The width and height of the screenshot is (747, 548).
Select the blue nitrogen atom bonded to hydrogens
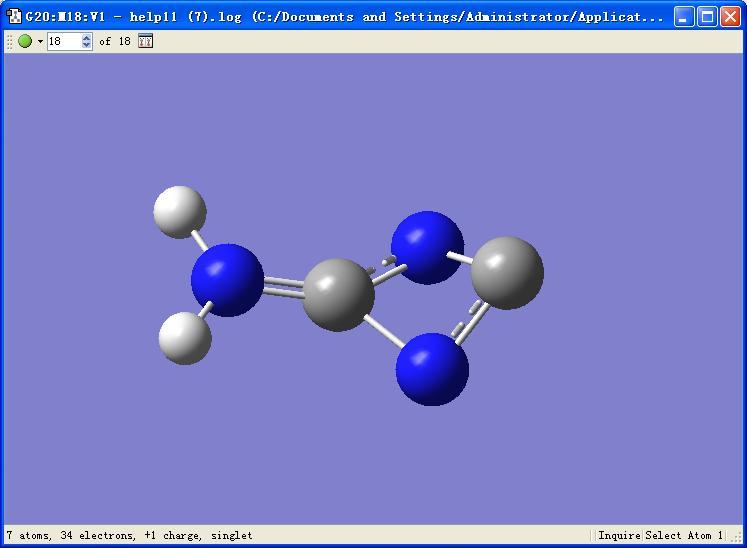[227, 280]
